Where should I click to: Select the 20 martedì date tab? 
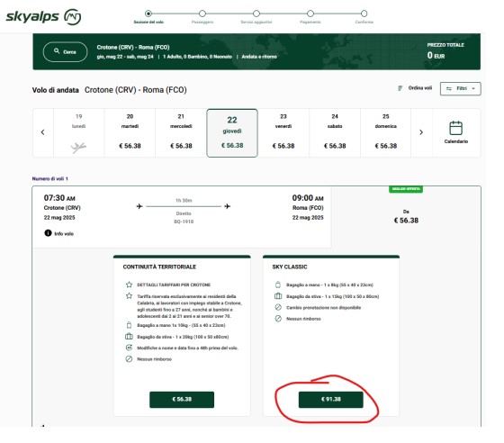pos(130,132)
